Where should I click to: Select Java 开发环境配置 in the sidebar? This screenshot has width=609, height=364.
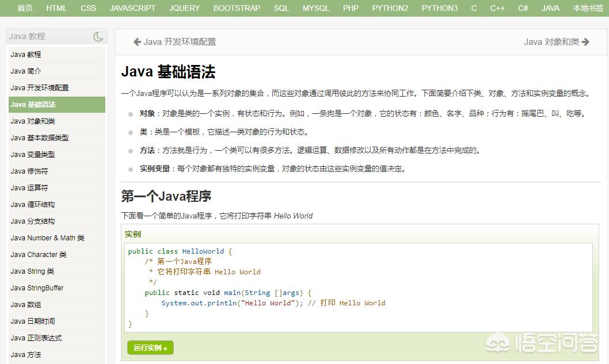pyautogui.click(x=57, y=88)
